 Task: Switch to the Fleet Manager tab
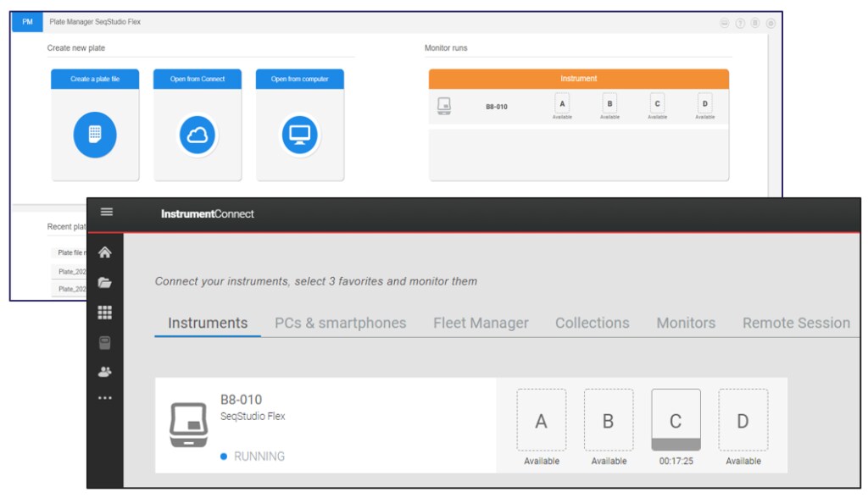click(481, 324)
